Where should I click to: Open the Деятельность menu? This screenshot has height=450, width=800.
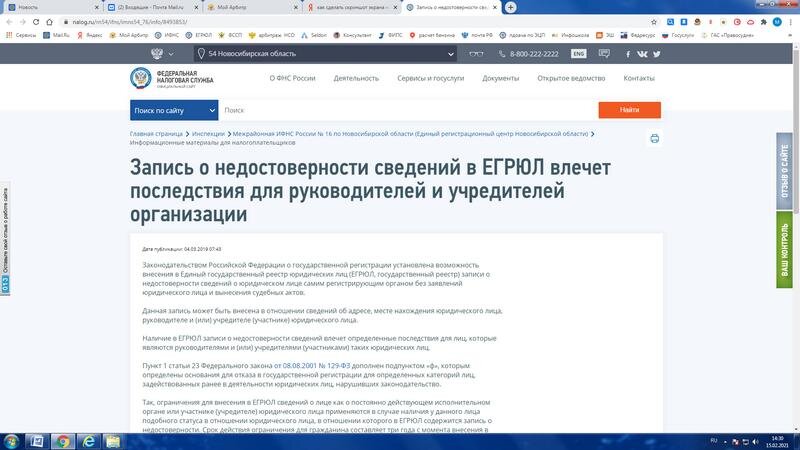(x=356, y=78)
